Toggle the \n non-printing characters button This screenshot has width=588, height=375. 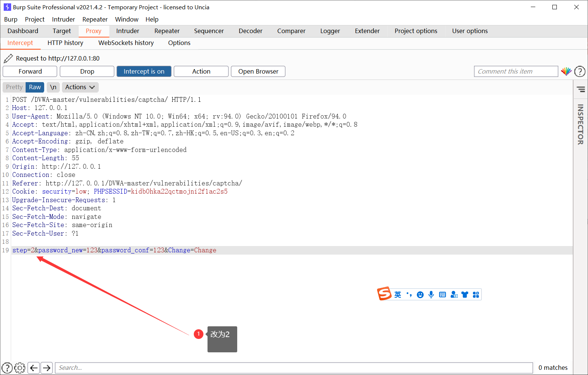[x=53, y=87]
